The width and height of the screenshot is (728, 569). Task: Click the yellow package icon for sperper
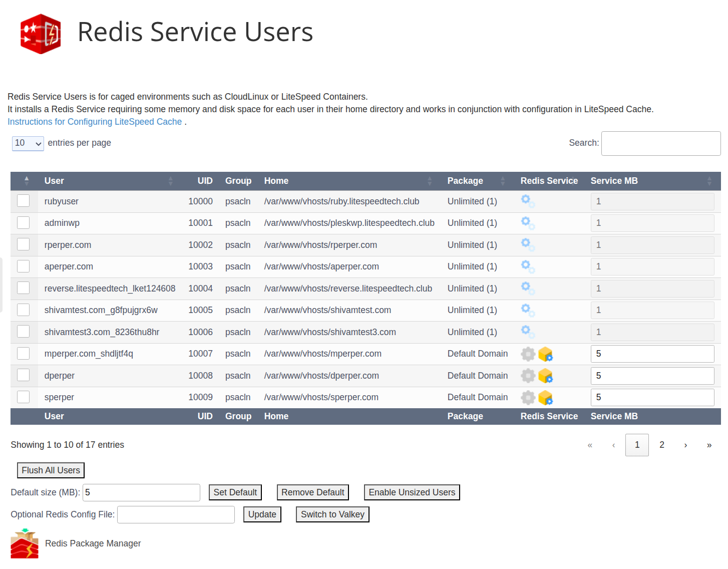tap(546, 397)
